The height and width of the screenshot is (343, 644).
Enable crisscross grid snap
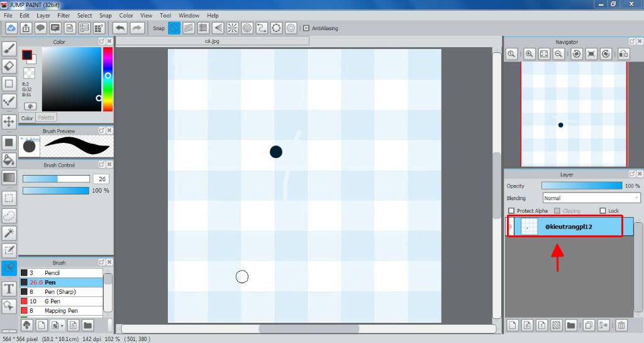(x=203, y=28)
